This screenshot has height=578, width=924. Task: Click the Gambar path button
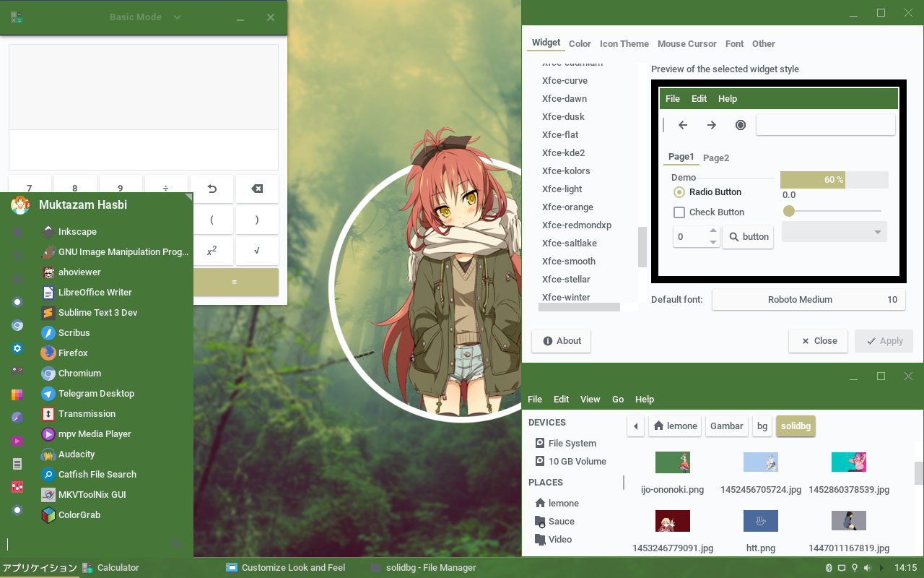coord(726,426)
